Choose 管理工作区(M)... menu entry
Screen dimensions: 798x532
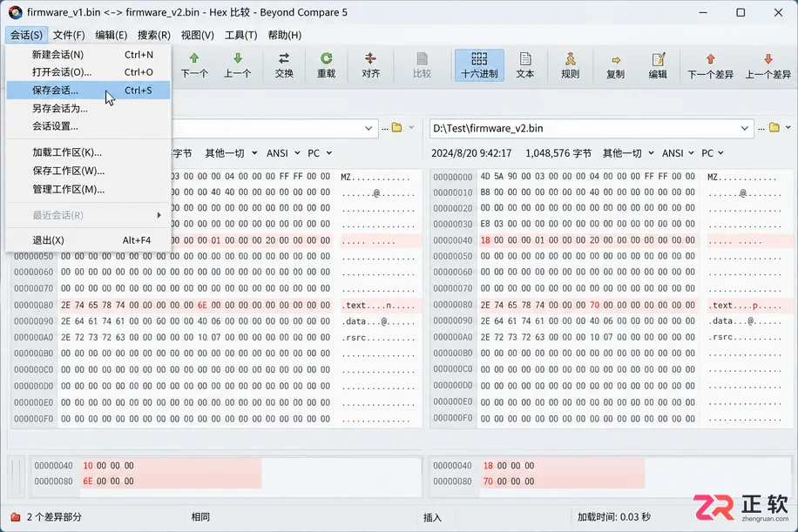(88, 189)
